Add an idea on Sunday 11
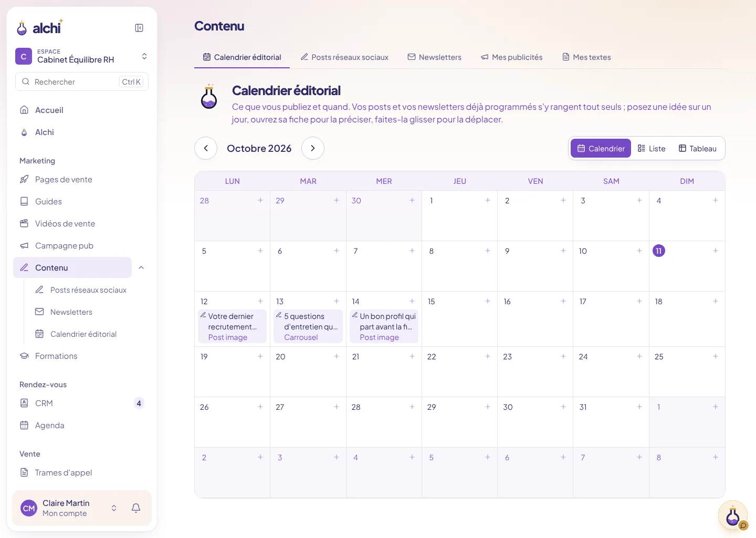Image resolution: width=756 pixels, height=538 pixels. click(716, 251)
